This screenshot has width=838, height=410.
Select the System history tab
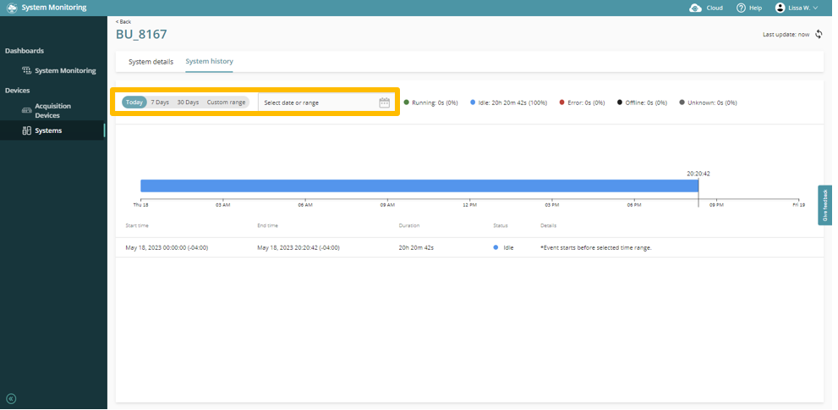(209, 62)
